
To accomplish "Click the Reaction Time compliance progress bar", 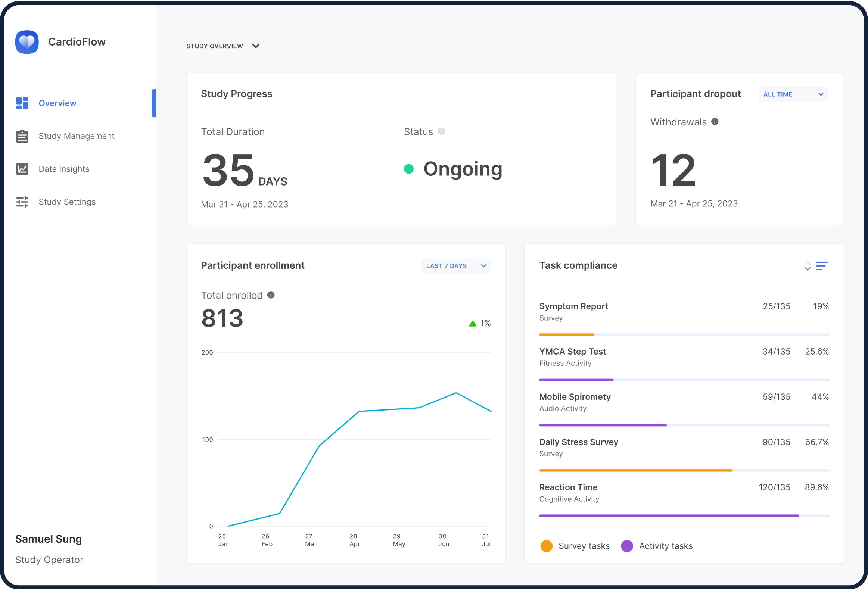I will (x=684, y=516).
